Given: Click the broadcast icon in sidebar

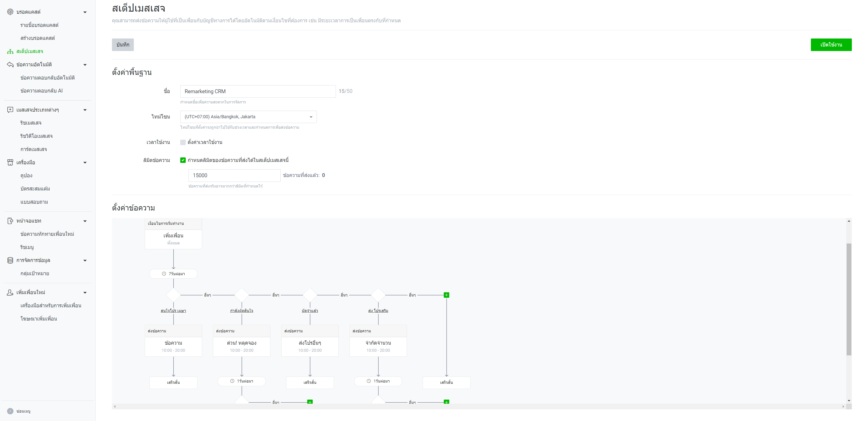Looking at the screenshot, I should click(x=10, y=12).
